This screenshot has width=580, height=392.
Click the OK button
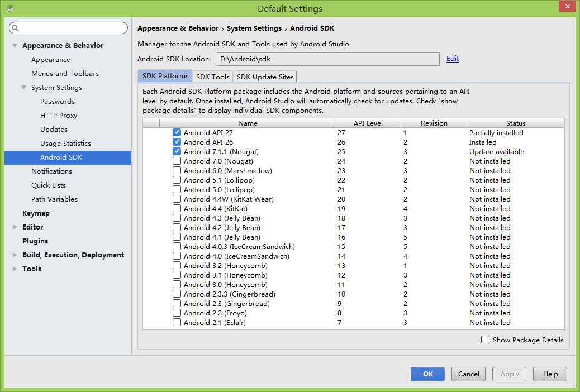pos(427,374)
